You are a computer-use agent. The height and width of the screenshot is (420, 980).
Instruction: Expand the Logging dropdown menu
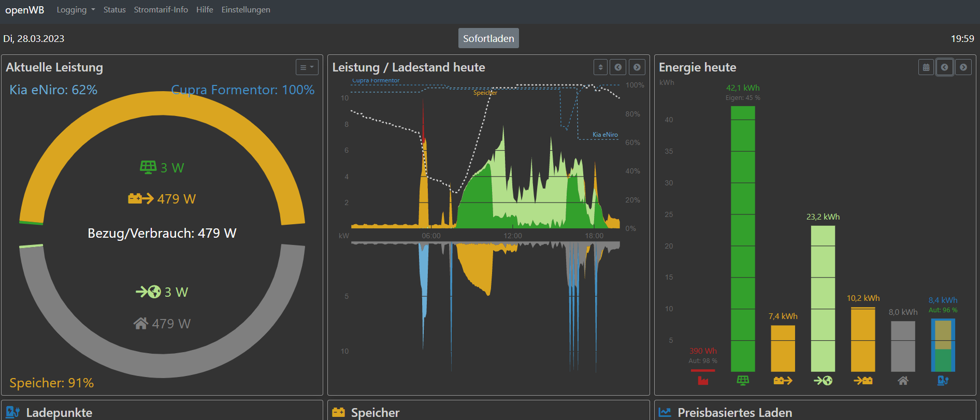point(76,10)
